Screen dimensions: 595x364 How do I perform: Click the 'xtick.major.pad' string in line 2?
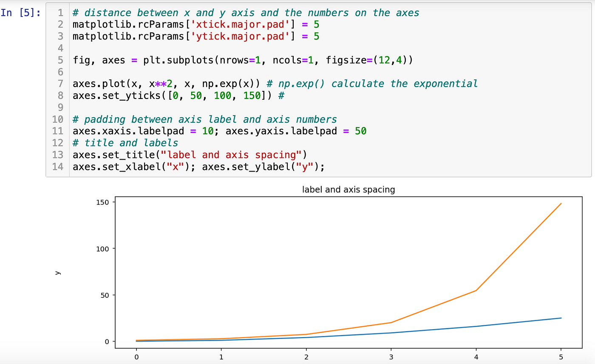click(x=244, y=25)
